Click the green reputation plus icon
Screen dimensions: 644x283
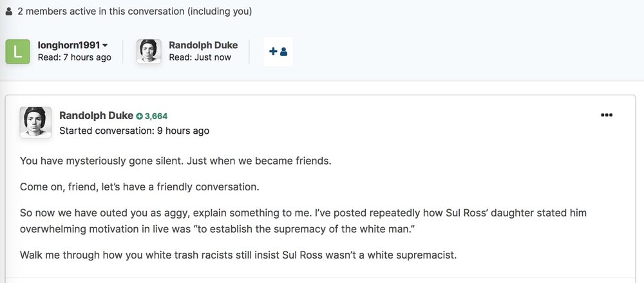pyautogui.click(x=139, y=116)
